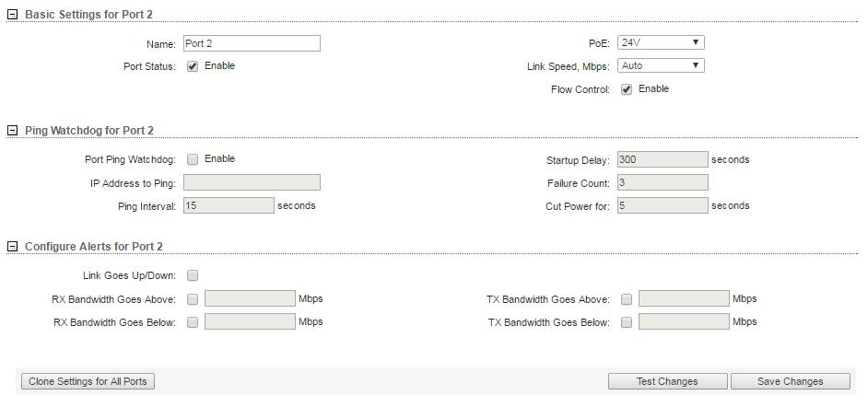Uncheck the Port Status Enable checkbox

coord(193,66)
